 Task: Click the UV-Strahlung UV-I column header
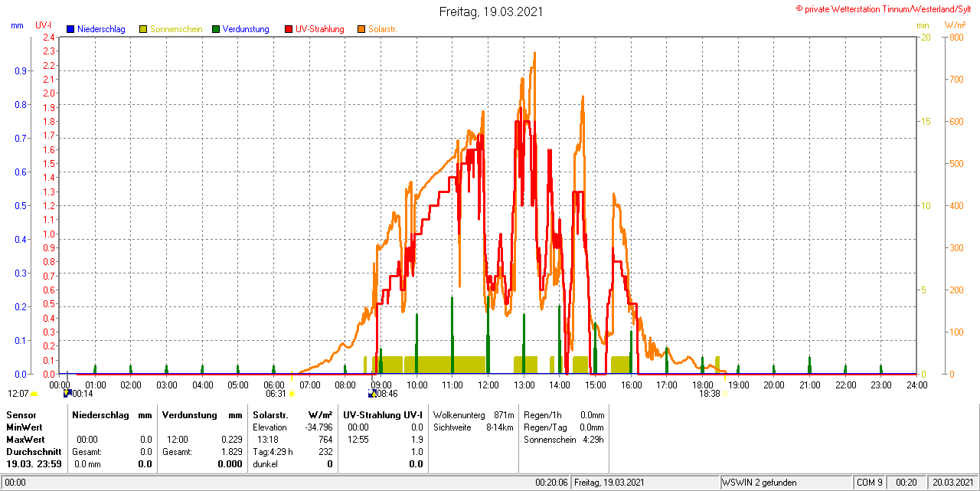point(384,414)
